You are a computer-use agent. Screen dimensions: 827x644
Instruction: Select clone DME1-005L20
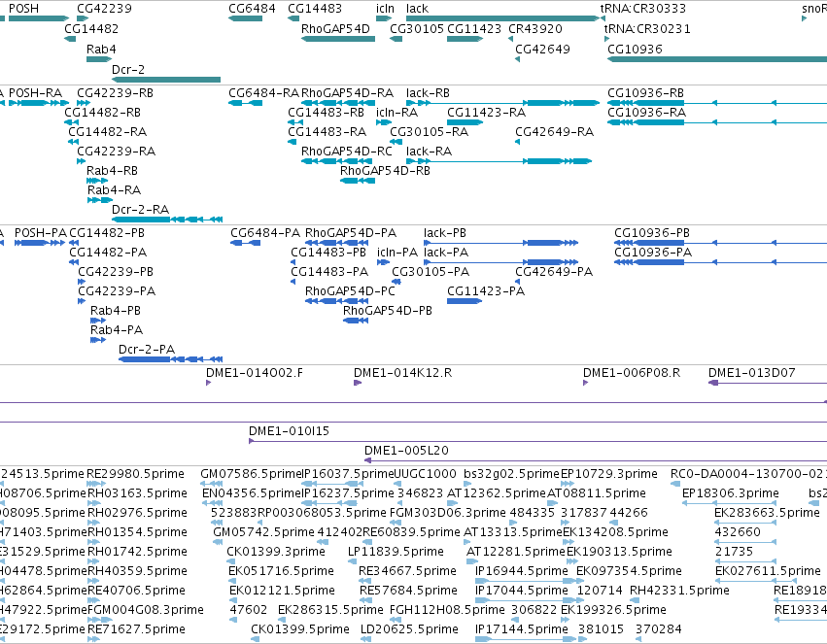tap(596, 460)
